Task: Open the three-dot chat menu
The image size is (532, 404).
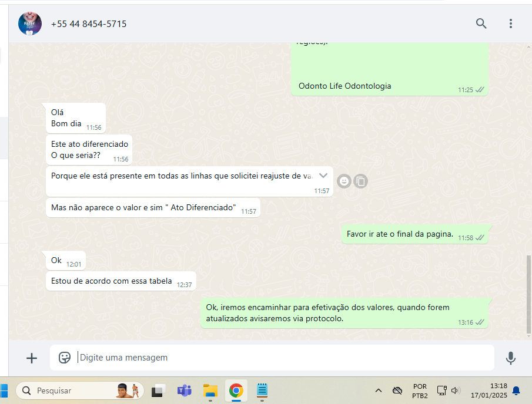Action: pyautogui.click(x=511, y=23)
